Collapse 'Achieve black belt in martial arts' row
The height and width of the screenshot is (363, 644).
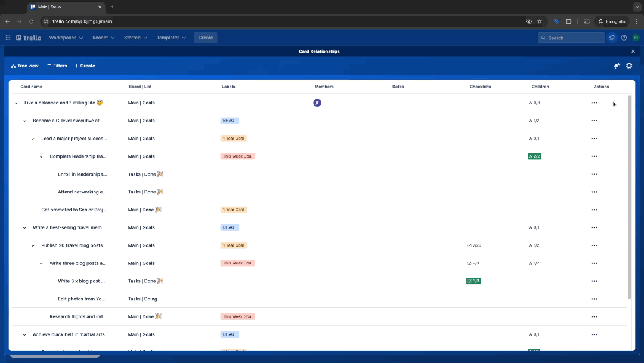[24, 334]
